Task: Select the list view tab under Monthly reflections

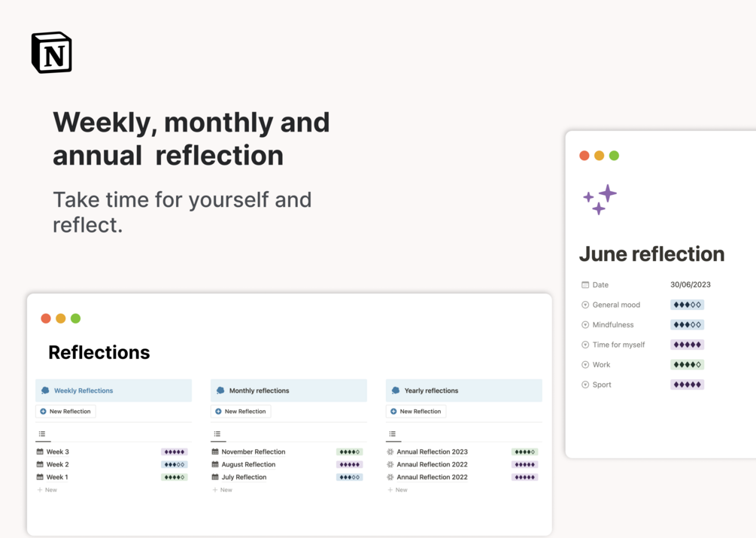Action: 217,434
